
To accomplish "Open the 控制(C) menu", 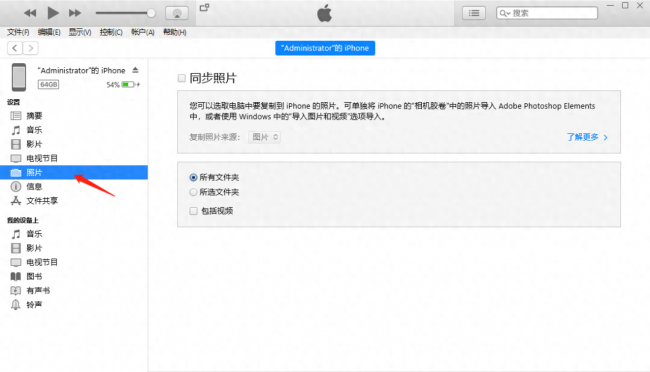I will point(111,32).
